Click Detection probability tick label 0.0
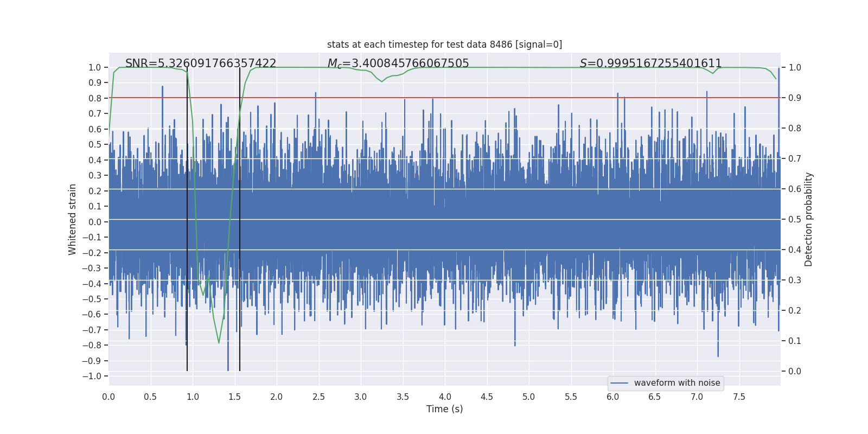 (x=795, y=371)
